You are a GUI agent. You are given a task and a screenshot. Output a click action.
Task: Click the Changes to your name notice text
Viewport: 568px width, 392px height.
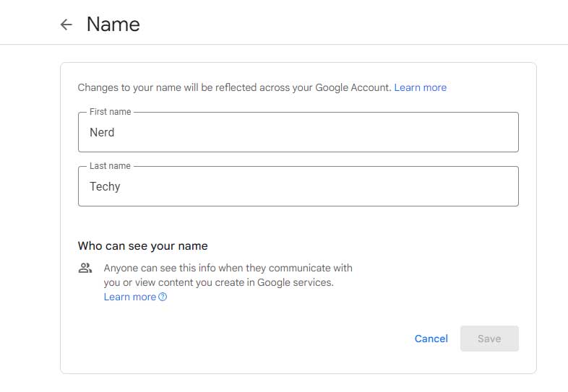tap(234, 87)
